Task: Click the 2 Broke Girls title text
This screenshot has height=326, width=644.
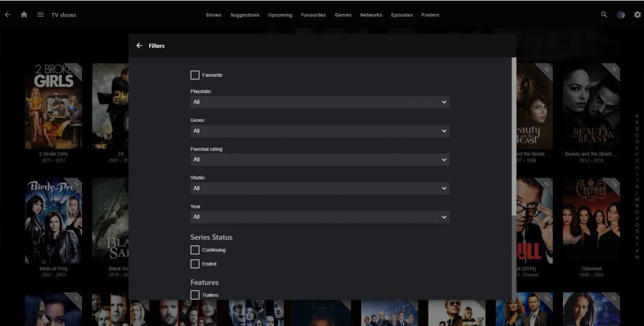Action: click(x=54, y=154)
